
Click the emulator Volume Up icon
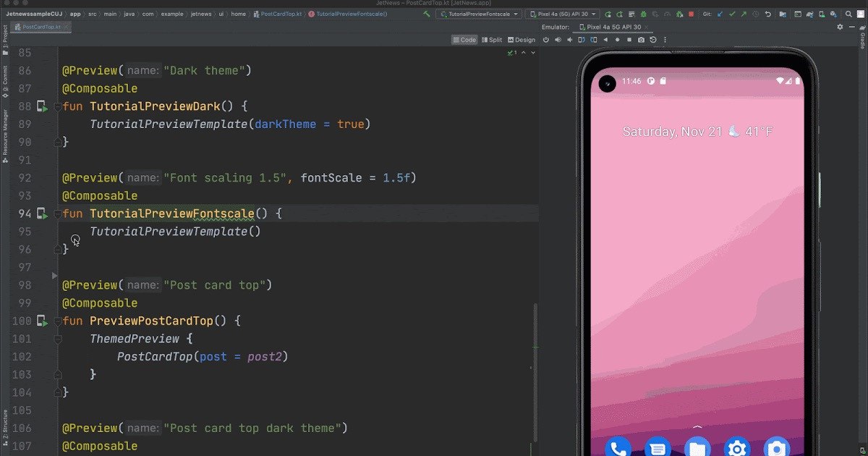558,40
